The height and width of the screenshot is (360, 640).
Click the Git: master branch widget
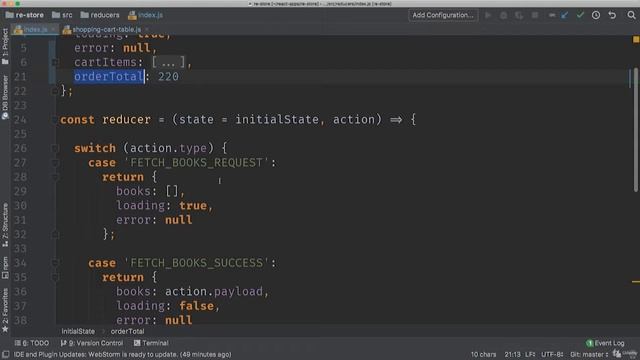(x=589, y=355)
